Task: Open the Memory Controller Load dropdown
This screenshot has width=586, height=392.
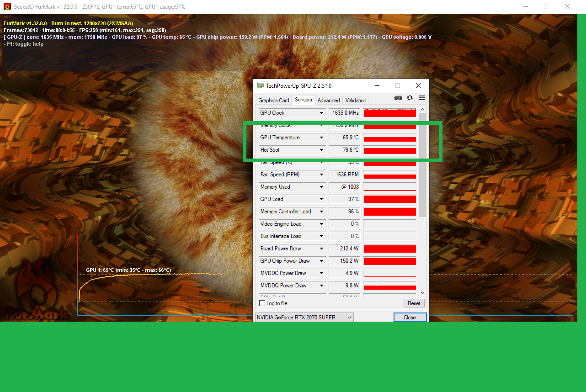Action: pyautogui.click(x=321, y=212)
